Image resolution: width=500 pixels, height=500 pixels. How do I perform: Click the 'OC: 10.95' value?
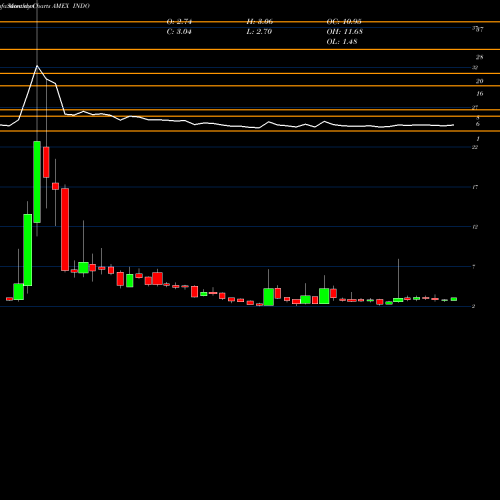click(344, 22)
